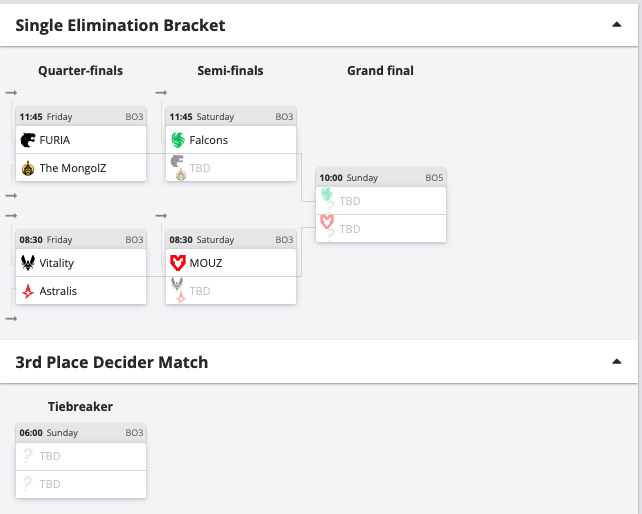This screenshot has width=642, height=514.
Task: Click the Astralis red star logo
Action: 28,291
